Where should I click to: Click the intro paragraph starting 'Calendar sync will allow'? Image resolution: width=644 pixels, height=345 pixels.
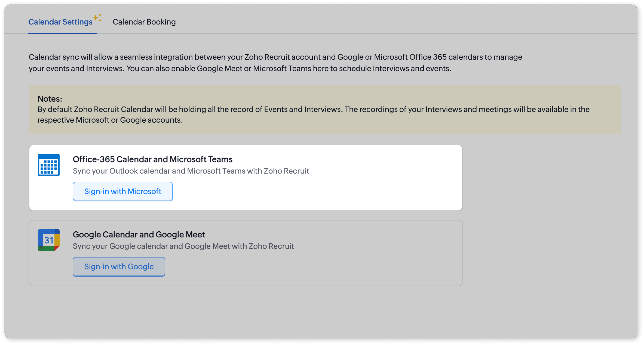pos(275,63)
